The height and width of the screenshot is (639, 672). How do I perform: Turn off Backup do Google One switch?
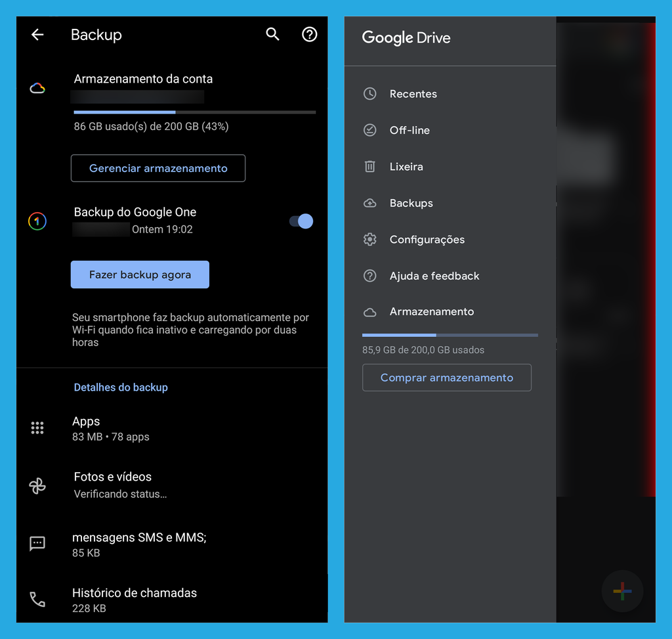[301, 221]
